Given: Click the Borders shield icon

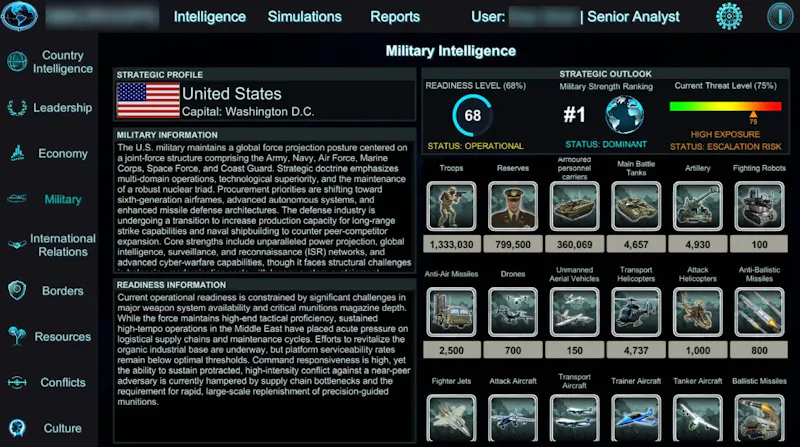Looking at the screenshot, I should coord(17,290).
